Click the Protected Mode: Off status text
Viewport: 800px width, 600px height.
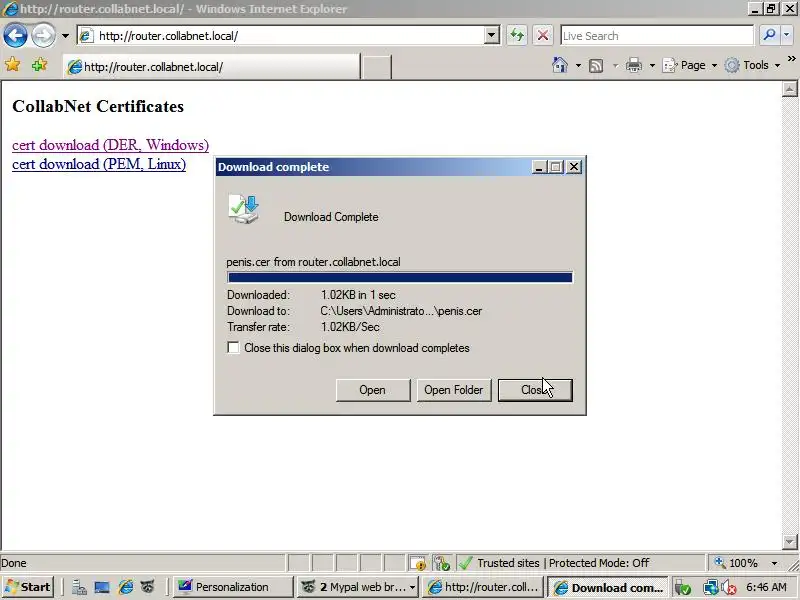(x=599, y=563)
